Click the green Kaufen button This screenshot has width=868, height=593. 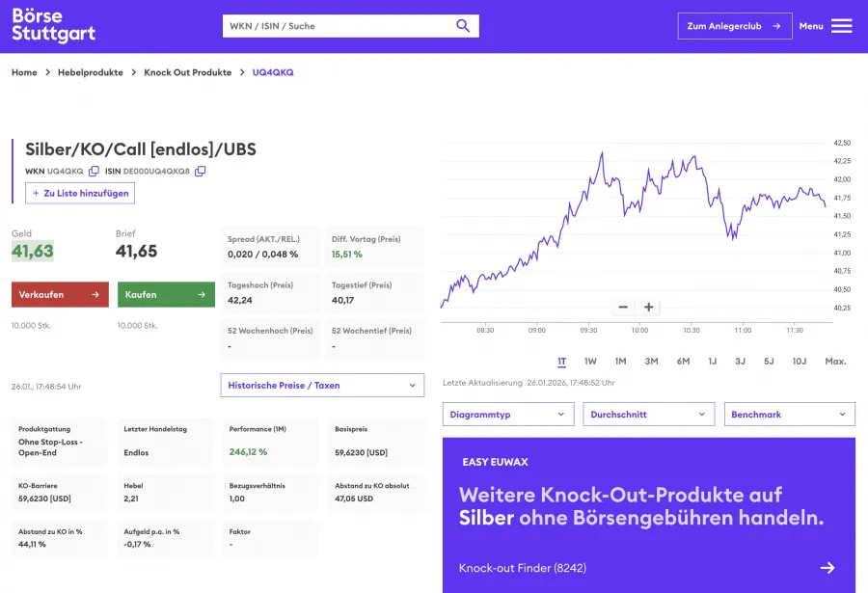point(165,294)
